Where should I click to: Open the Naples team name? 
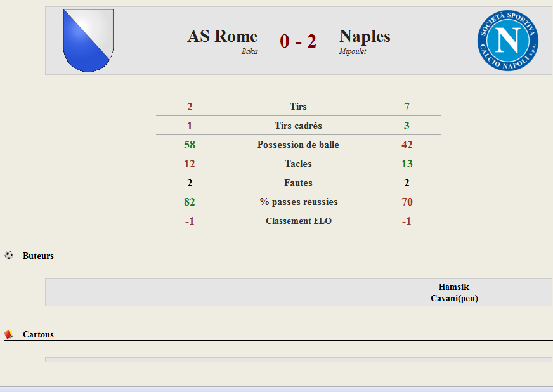[x=365, y=37]
